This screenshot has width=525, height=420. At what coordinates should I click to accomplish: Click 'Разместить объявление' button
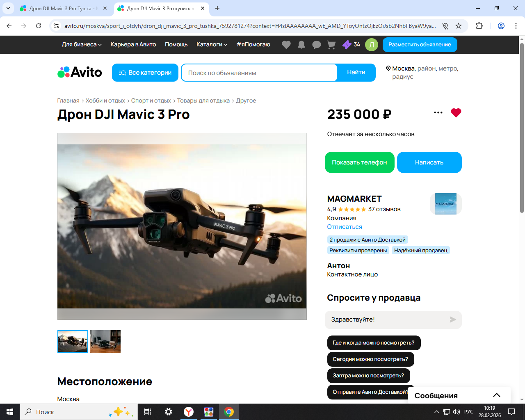coord(420,45)
